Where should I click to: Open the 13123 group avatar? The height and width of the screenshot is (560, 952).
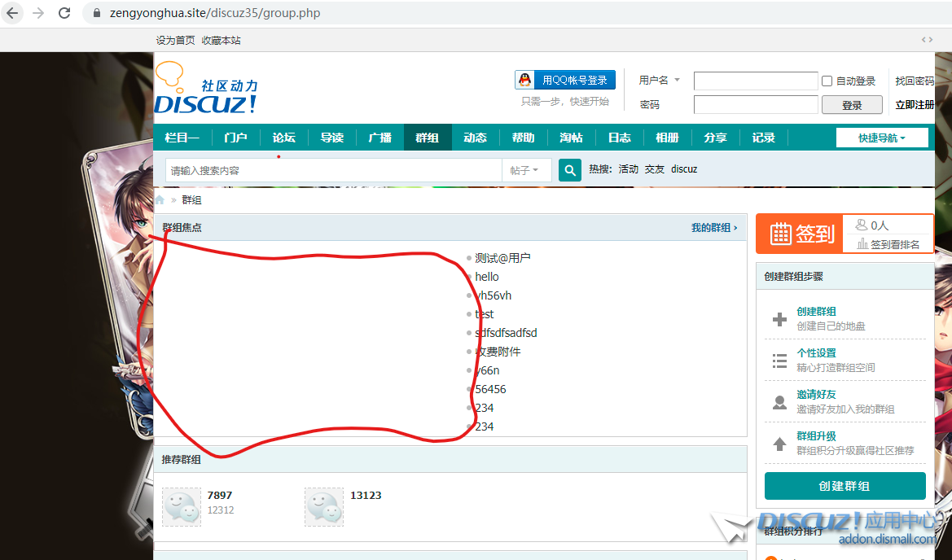[x=324, y=506]
